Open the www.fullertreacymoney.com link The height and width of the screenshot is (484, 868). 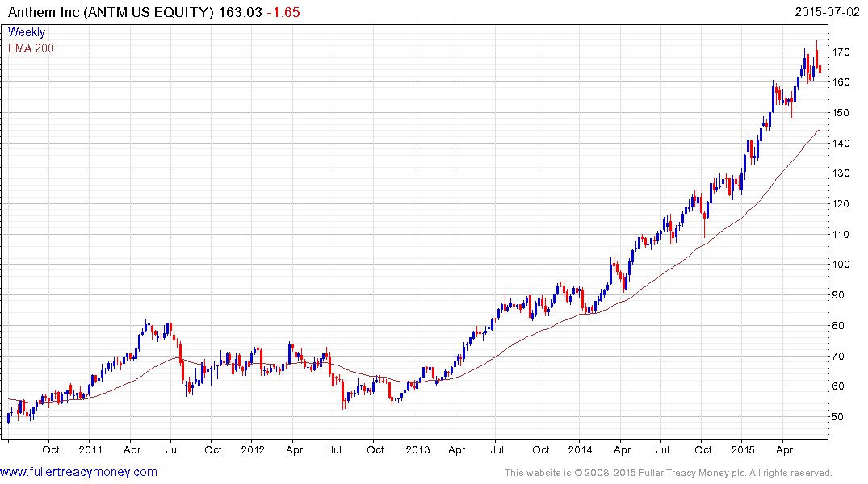coord(78,472)
